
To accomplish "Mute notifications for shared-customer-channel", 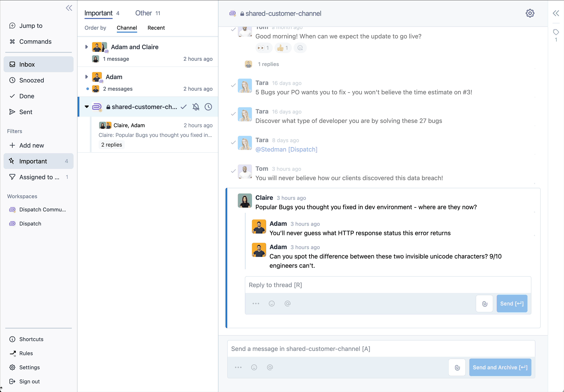I will pyautogui.click(x=196, y=107).
